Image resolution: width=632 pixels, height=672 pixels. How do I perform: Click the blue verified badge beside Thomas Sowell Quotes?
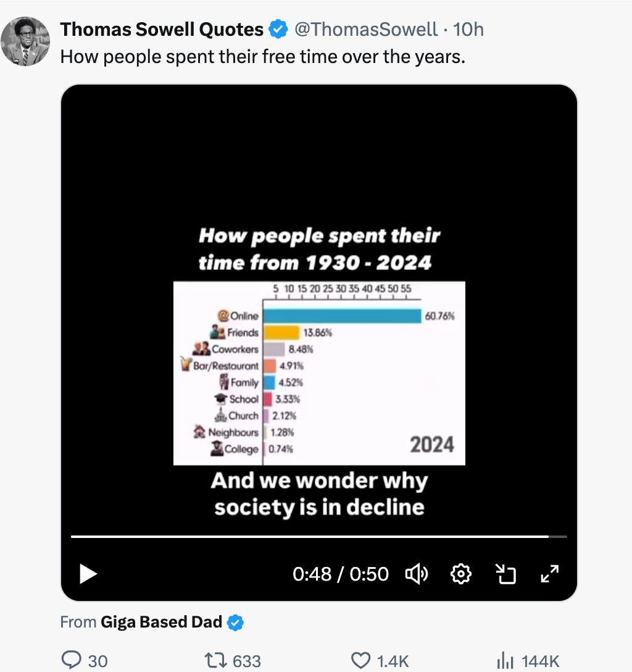coord(279,29)
